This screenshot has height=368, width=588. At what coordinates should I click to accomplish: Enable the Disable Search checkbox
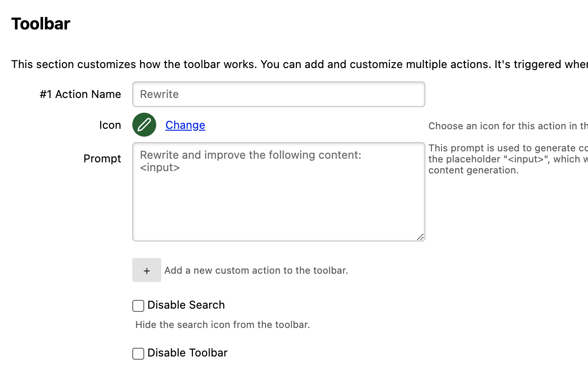click(x=138, y=306)
